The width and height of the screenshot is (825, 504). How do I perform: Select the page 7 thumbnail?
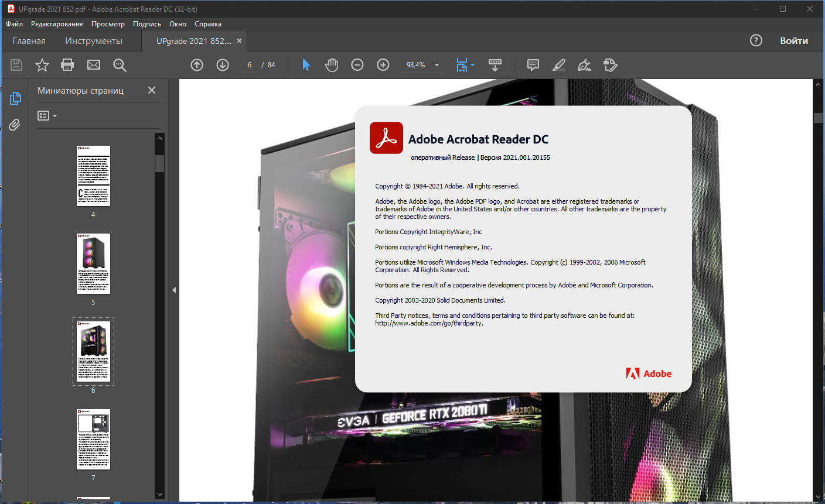point(93,439)
